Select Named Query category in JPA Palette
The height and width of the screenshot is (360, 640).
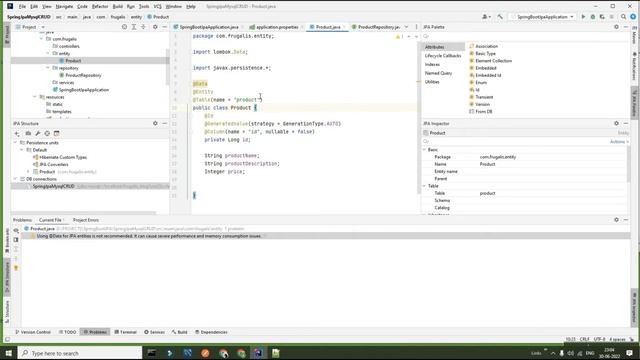coord(438,73)
